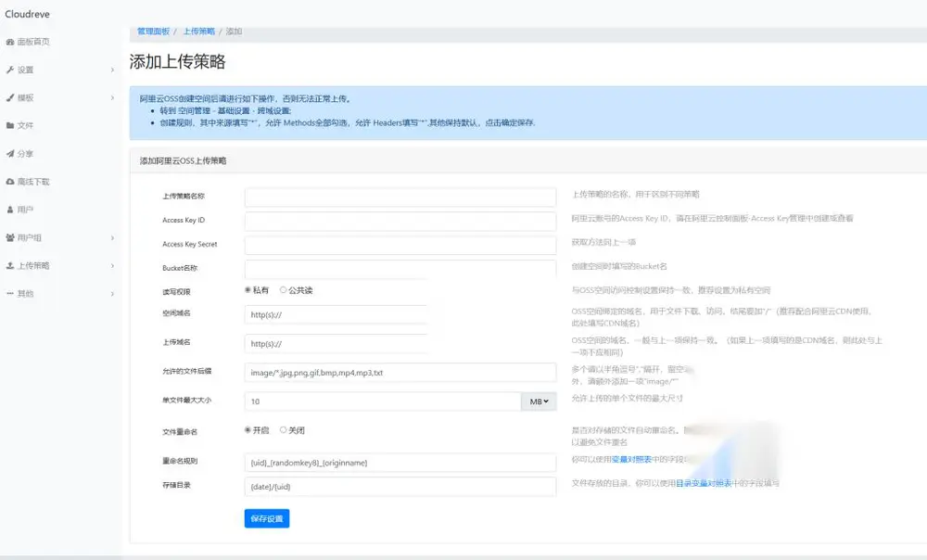Open the MB size unit dropdown
The height and width of the screenshot is (560, 927).
539,401
